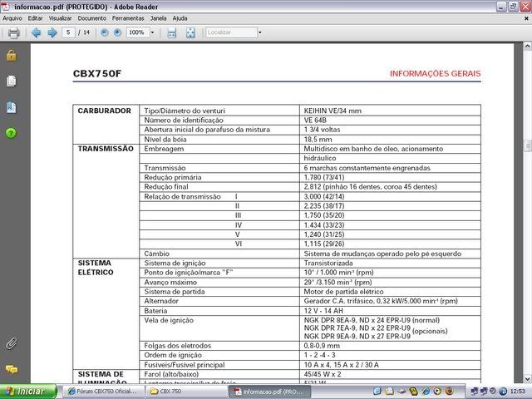Click the Print icon in toolbar
Screen dimensions: 532x399
13,32
